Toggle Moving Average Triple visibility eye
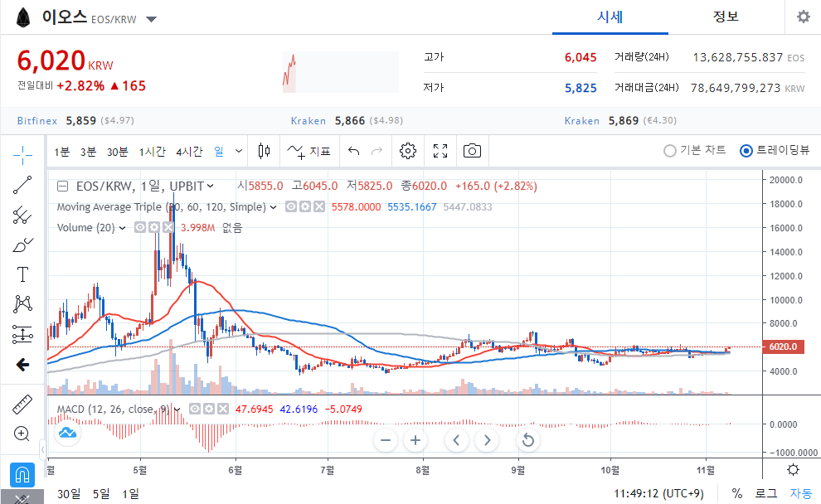The height and width of the screenshot is (504, 821). [291, 206]
